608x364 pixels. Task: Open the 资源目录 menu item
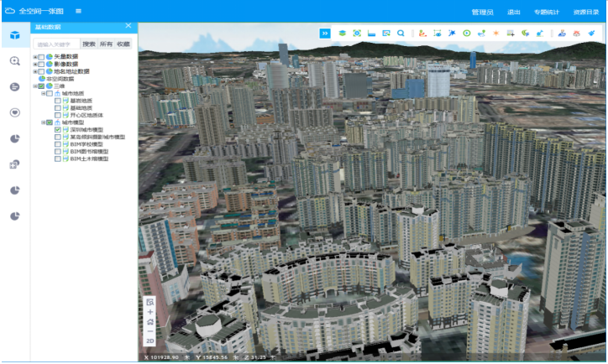coord(586,12)
